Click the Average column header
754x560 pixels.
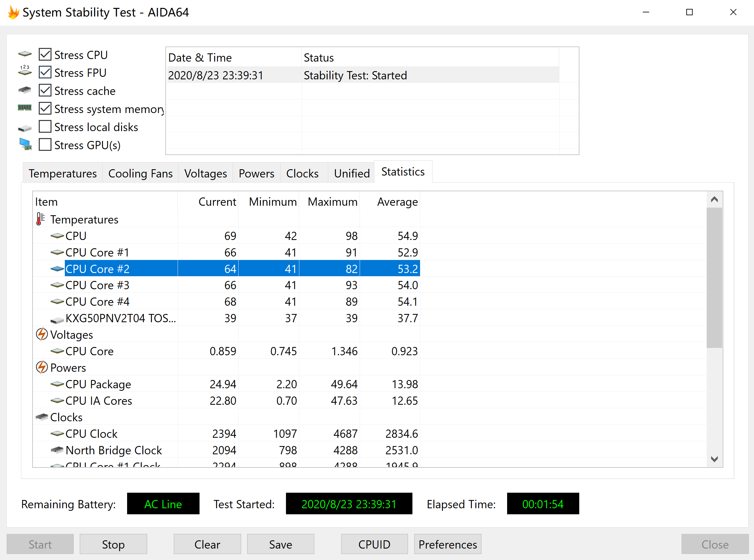click(390, 202)
